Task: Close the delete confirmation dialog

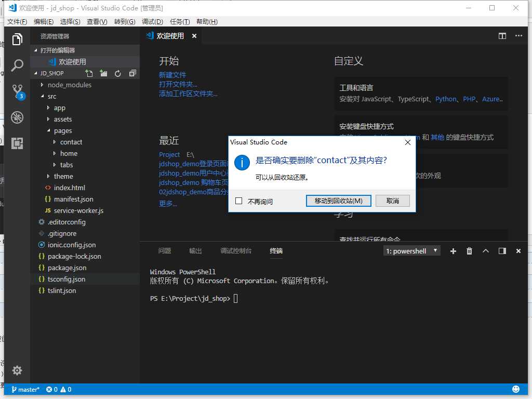Action: pos(407,142)
